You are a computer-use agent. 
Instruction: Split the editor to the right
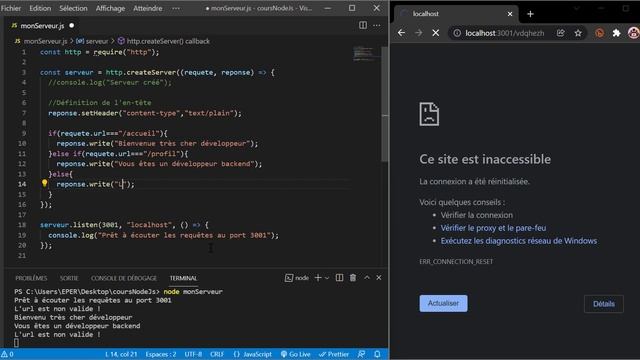coord(362,25)
